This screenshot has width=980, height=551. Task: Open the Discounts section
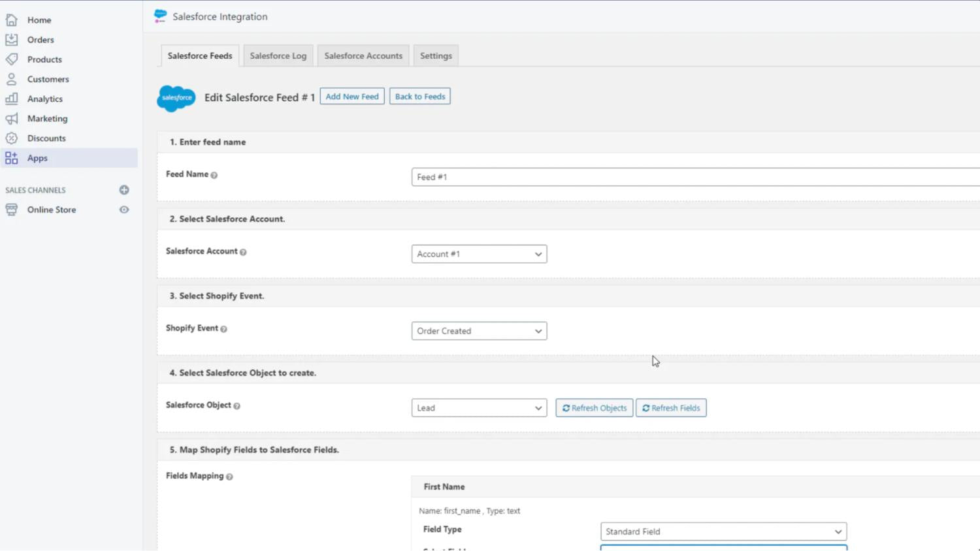click(46, 138)
